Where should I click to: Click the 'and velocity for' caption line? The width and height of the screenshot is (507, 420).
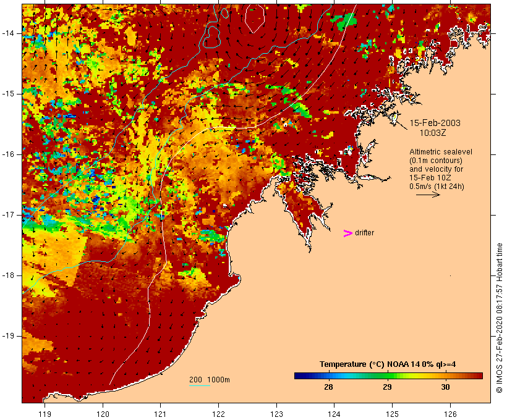436,169
